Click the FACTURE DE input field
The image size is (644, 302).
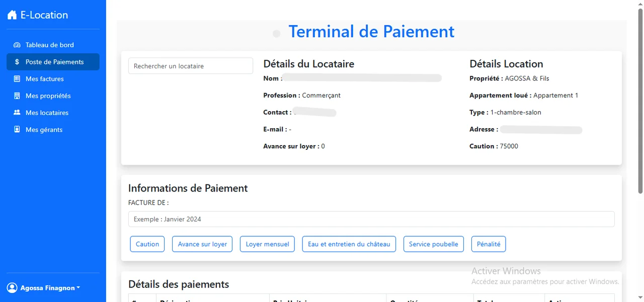point(371,219)
